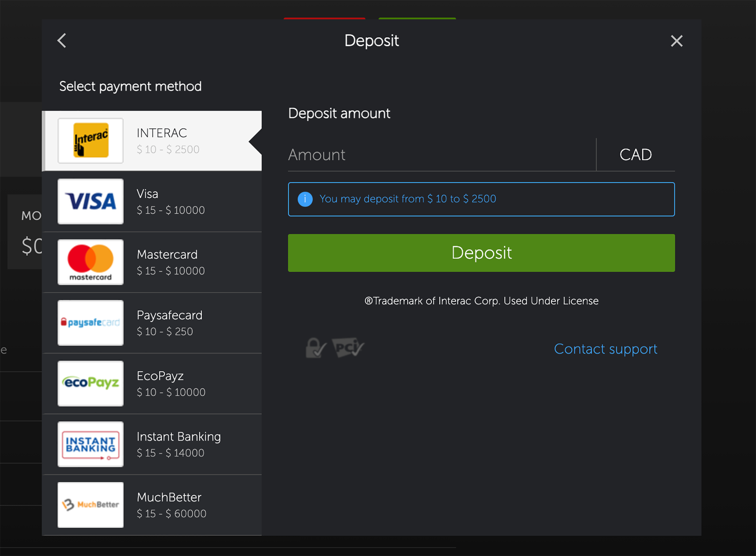This screenshot has height=556, width=756.
Task: Click the 'Deposit amount' heading
Action: 339,113
